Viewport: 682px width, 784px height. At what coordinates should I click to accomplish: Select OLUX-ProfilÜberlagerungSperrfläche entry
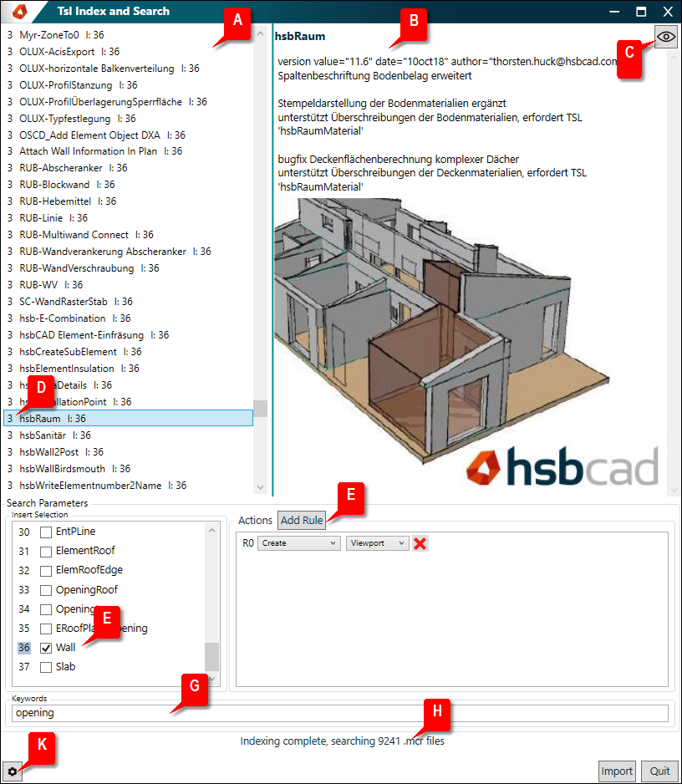128,102
